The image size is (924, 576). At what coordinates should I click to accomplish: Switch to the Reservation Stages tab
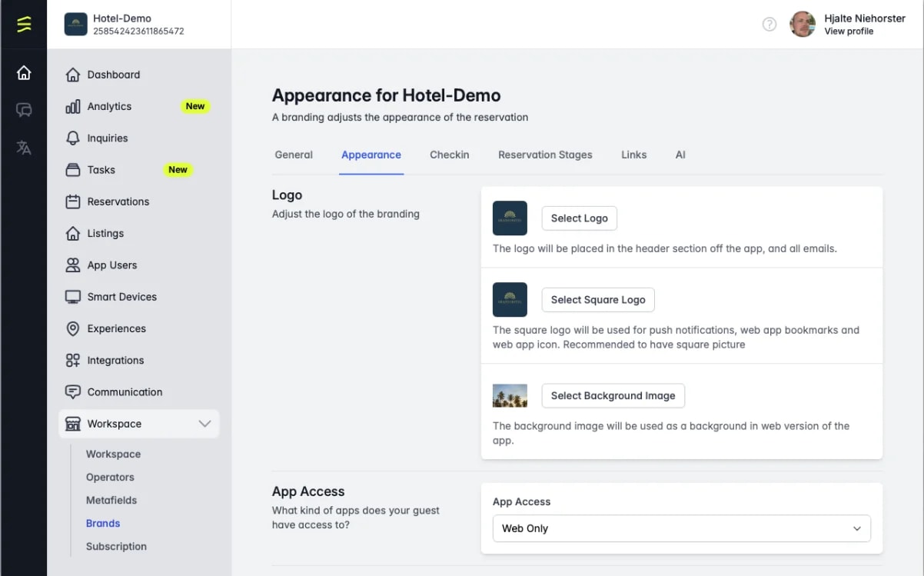545,155
